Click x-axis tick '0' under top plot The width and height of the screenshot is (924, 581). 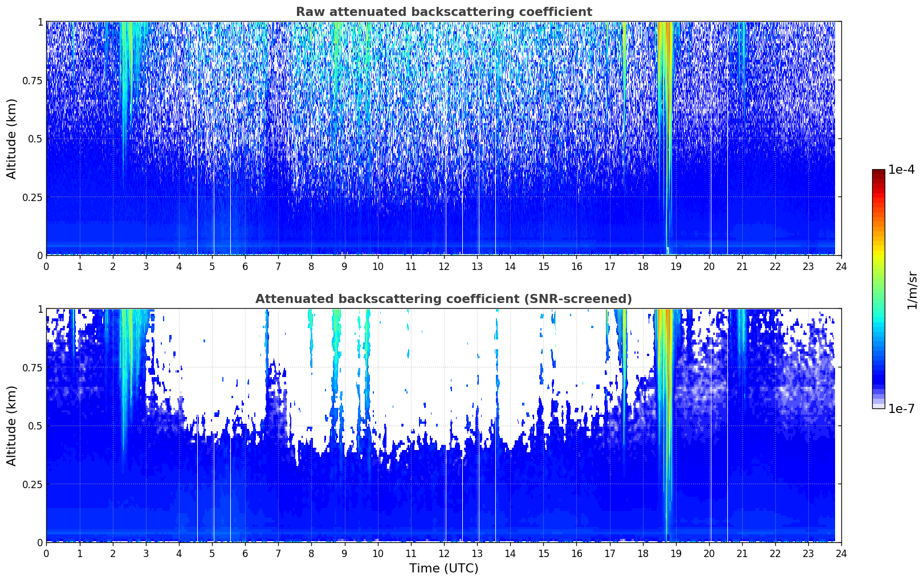(x=46, y=267)
